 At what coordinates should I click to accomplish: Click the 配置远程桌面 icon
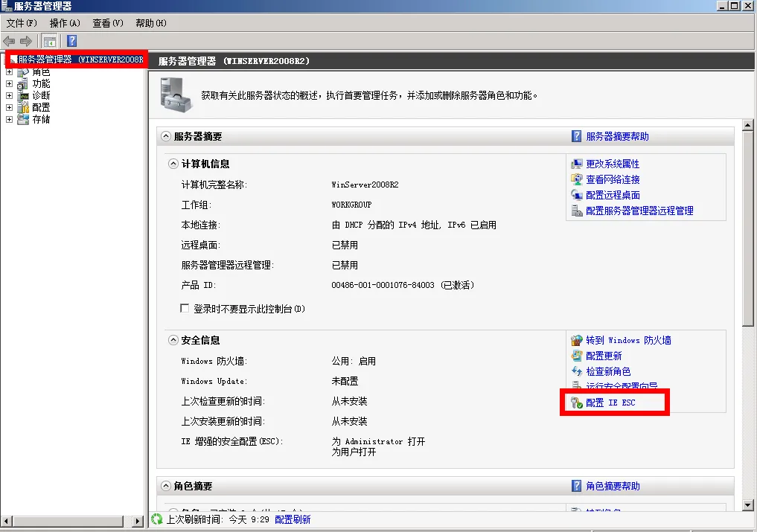click(577, 195)
